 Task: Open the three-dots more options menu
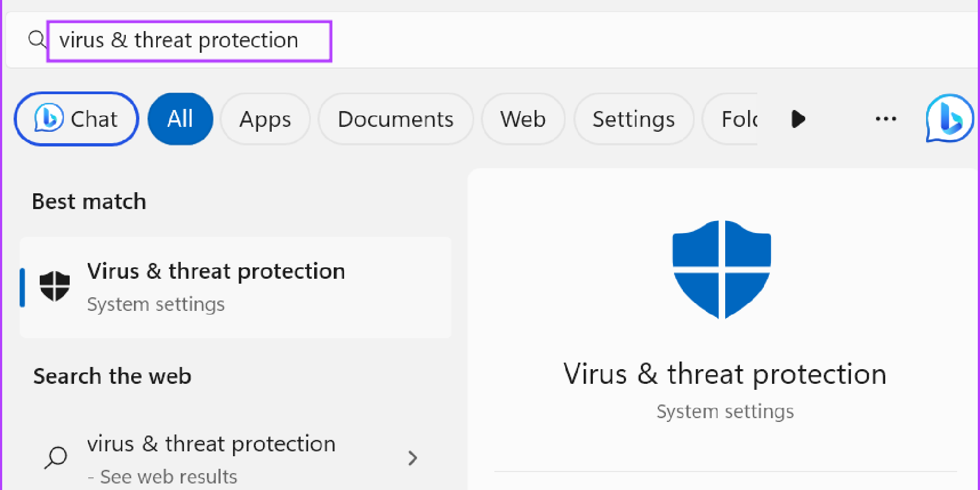point(886,119)
